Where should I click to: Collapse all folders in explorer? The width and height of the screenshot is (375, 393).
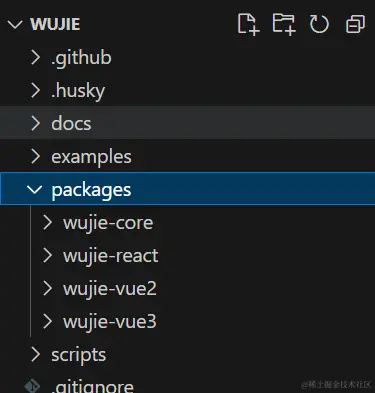355,24
